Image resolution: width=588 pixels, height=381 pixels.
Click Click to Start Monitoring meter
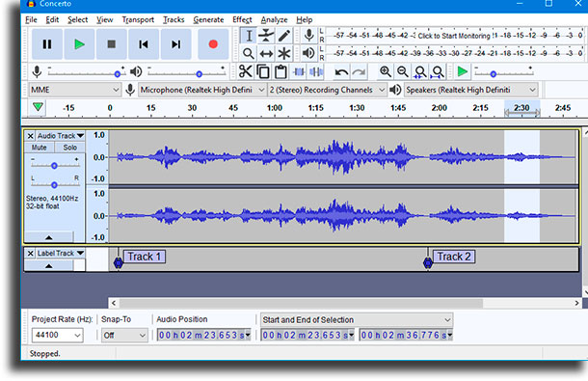point(454,36)
